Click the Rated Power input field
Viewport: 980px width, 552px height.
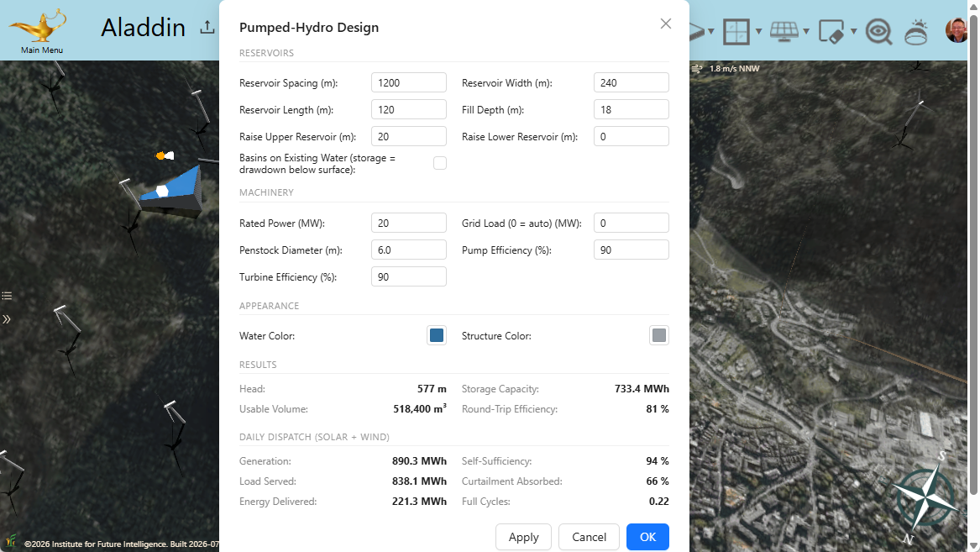409,223
